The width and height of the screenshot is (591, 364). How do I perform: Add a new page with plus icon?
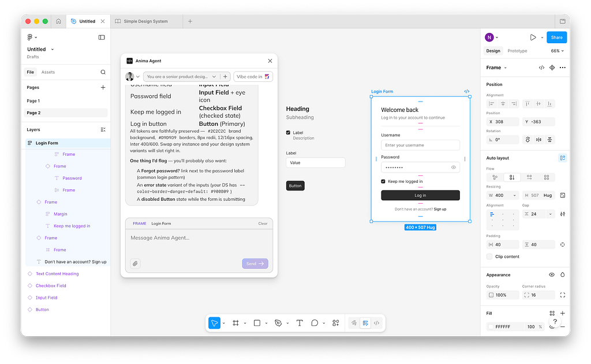click(x=103, y=88)
